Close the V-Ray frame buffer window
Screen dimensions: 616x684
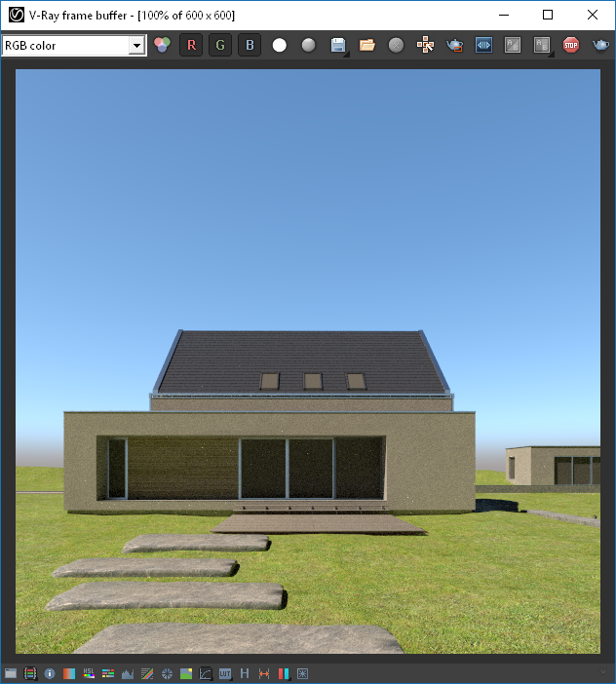(592, 15)
